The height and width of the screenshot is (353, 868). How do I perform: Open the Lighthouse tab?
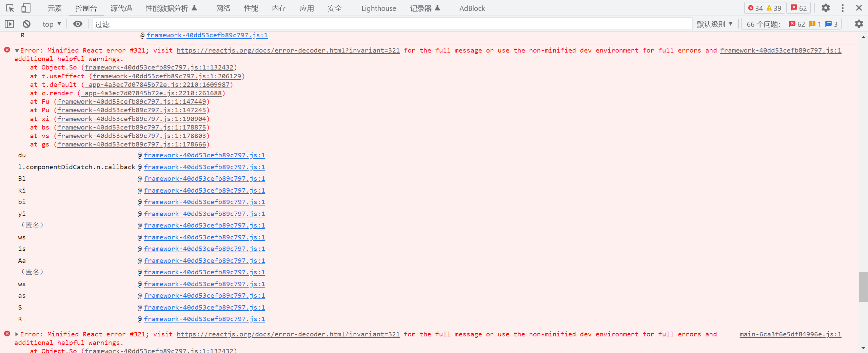tap(379, 8)
